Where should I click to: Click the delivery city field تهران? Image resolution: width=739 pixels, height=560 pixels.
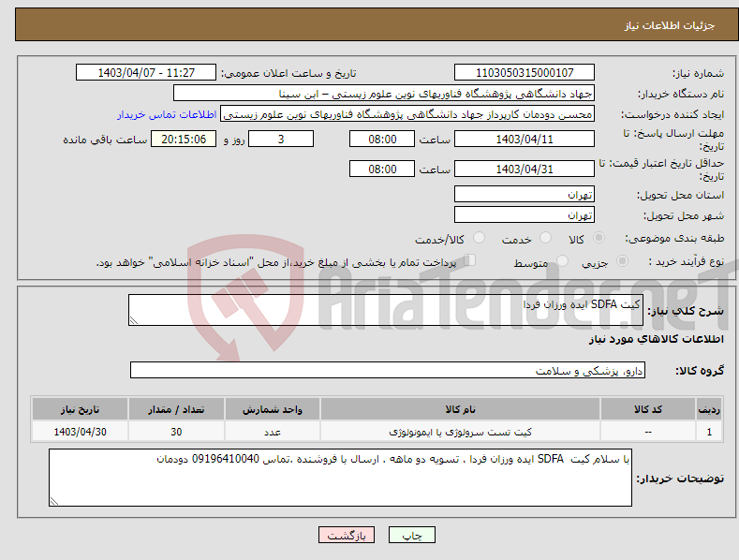pyautogui.click(x=525, y=215)
